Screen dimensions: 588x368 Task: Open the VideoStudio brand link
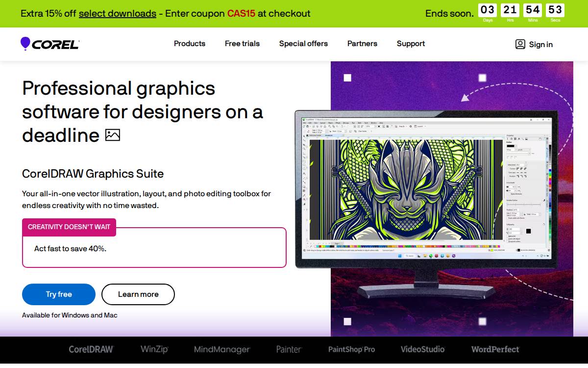point(423,349)
